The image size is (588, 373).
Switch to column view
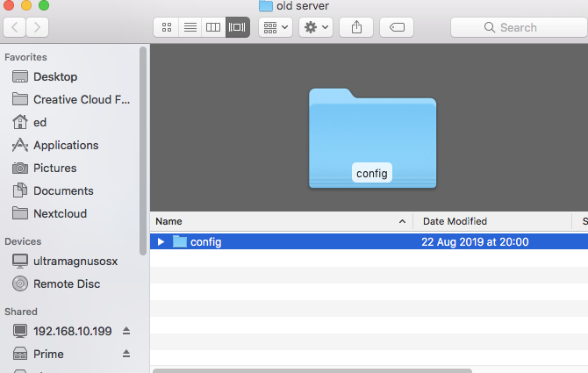pos(213,27)
